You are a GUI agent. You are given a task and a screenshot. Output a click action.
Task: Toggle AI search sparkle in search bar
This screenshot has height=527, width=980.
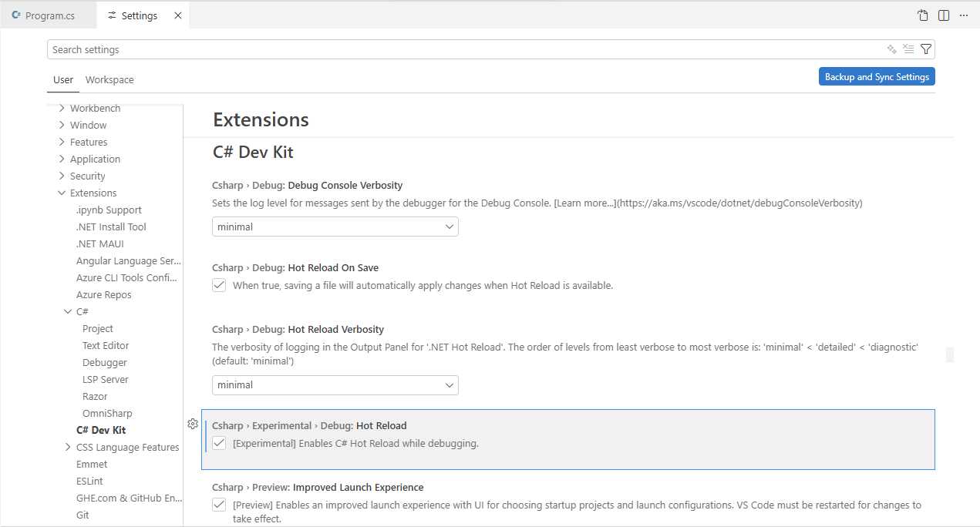[x=892, y=49]
